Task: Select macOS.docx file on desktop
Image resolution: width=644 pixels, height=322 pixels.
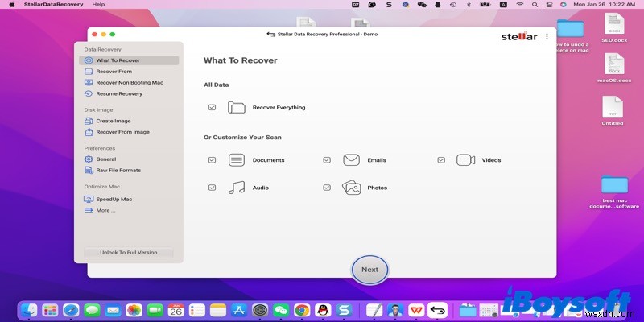Action: pos(614,68)
